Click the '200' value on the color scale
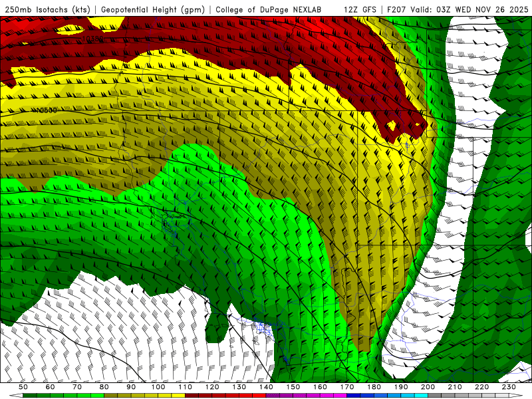The width and height of the screenshot is (532, 399). (x=428, y=387)
